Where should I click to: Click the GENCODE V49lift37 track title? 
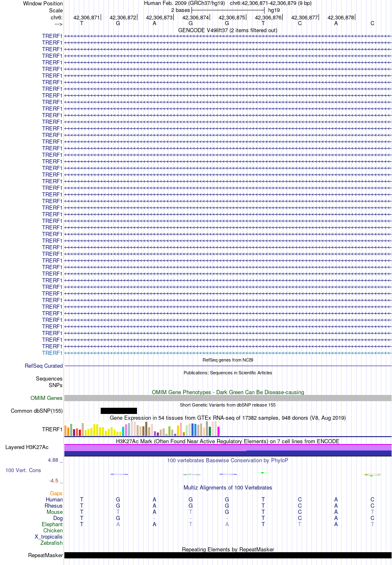228,30
